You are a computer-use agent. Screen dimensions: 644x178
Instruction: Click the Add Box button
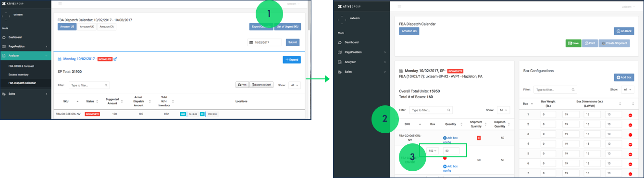tap(624, 77)
